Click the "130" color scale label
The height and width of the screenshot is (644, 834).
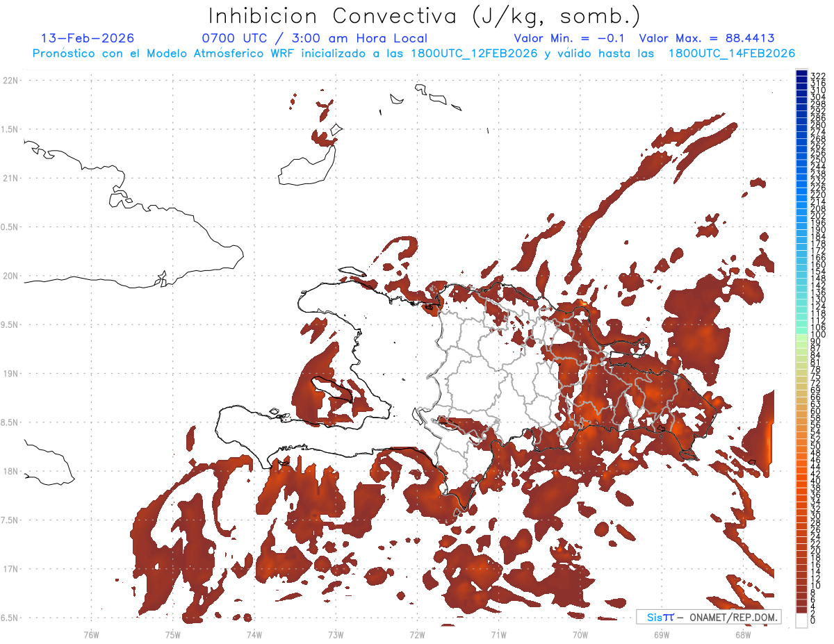[818, 299]
